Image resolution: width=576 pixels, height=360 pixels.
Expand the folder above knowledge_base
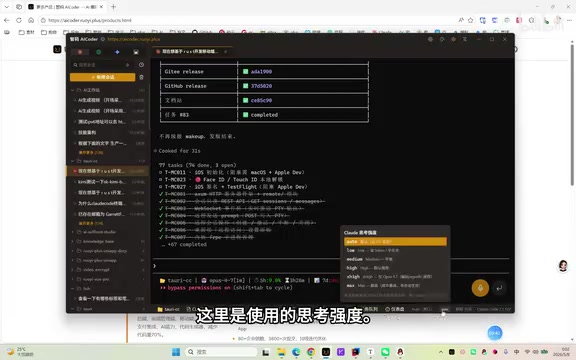(x=72, y=232)
